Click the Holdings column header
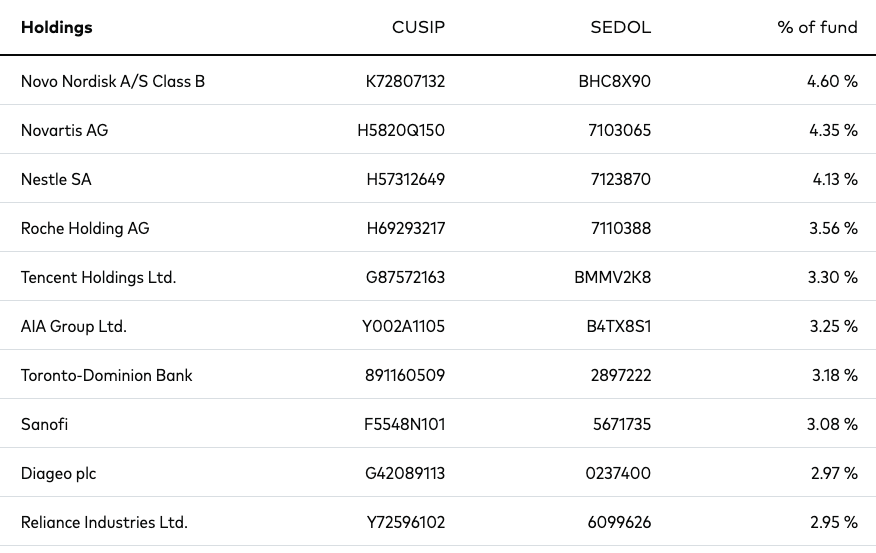The image size is (876, 553). point(56,27)
